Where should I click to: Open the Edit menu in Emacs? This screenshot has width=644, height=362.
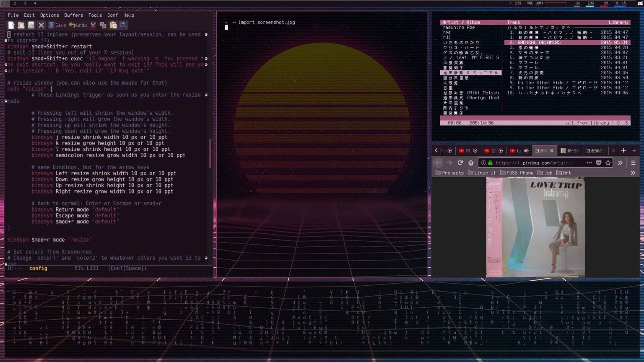coord(29,15)
